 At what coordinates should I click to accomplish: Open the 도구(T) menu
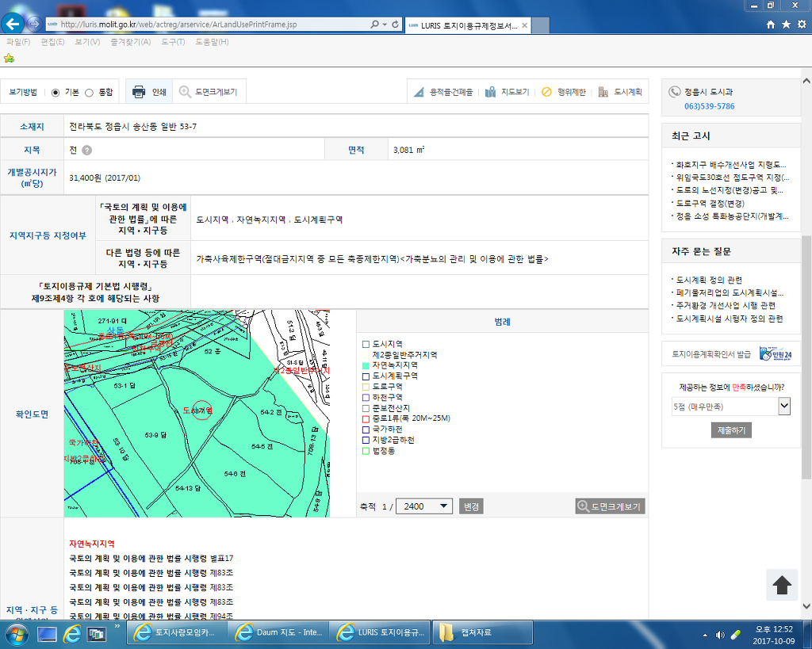tap(173, 42)
